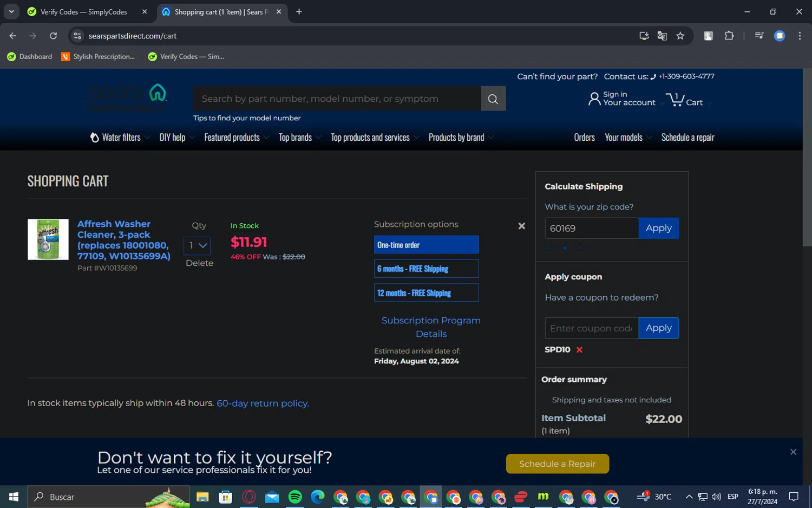Click the Sears PartsDirect logo

[128, 97]
